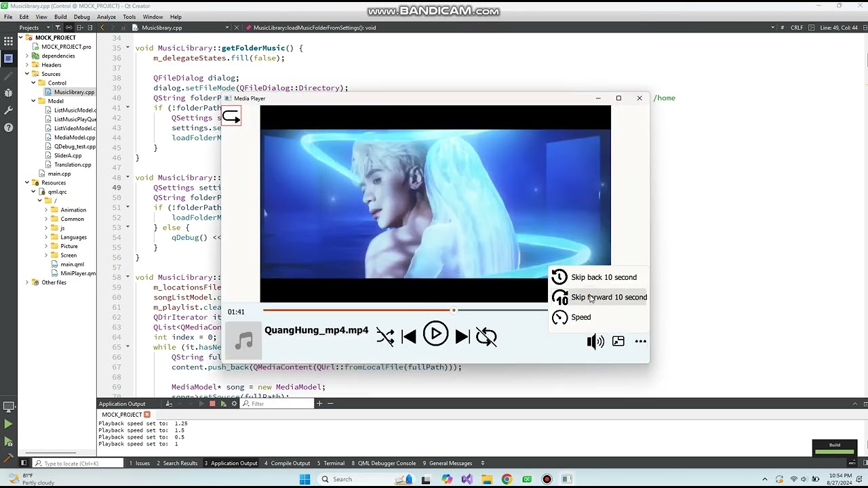Close the MOCK_PROJECT output tab
868x488 pixels.
[147, 415]
